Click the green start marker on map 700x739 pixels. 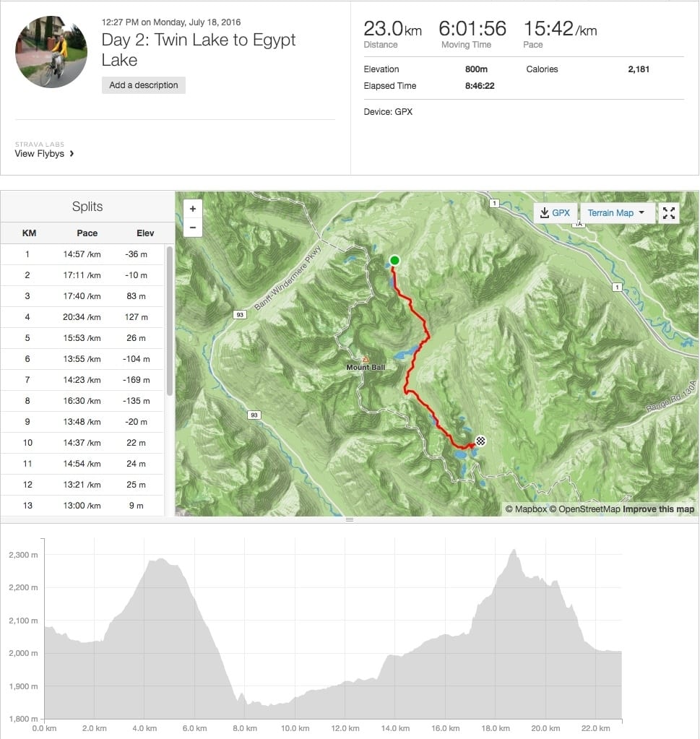[x=394, y=261]
